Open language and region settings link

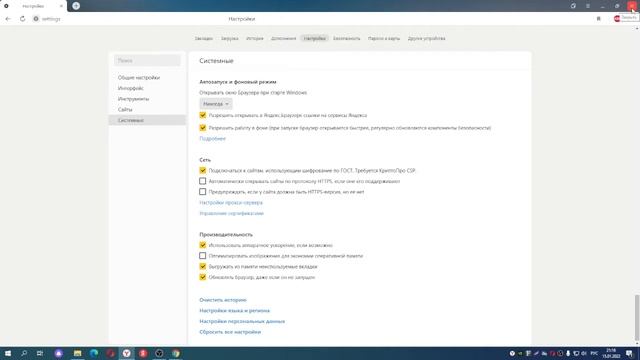tap(235, 311)
